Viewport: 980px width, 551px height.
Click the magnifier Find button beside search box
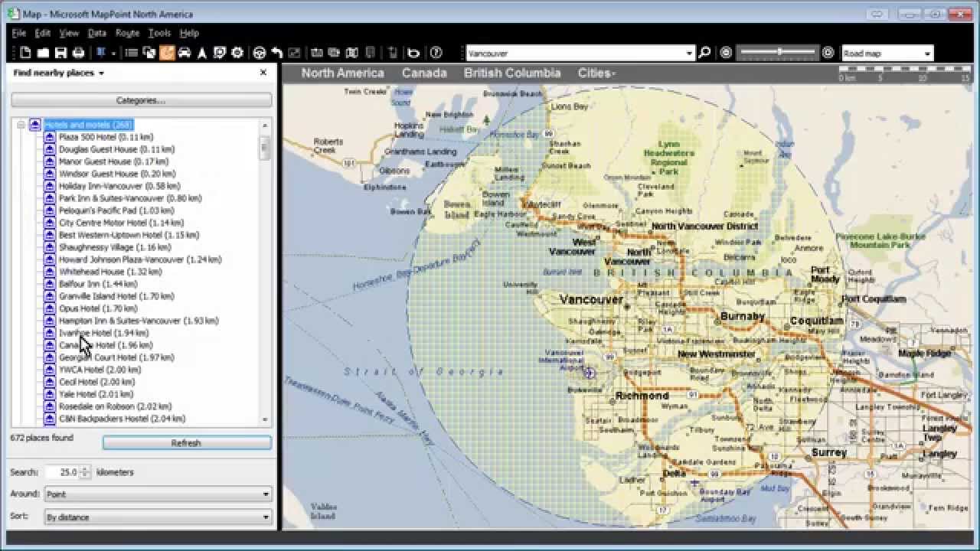point(704,53)
